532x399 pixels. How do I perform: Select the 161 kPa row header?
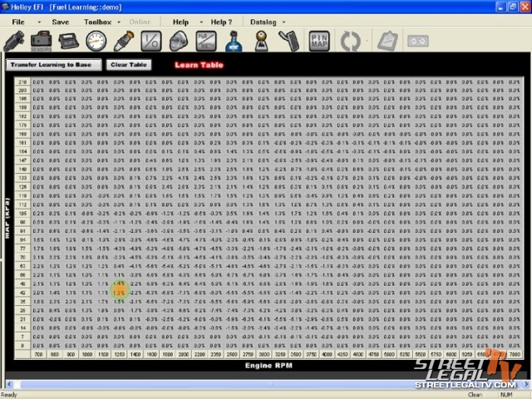click(x=22, y=143)
